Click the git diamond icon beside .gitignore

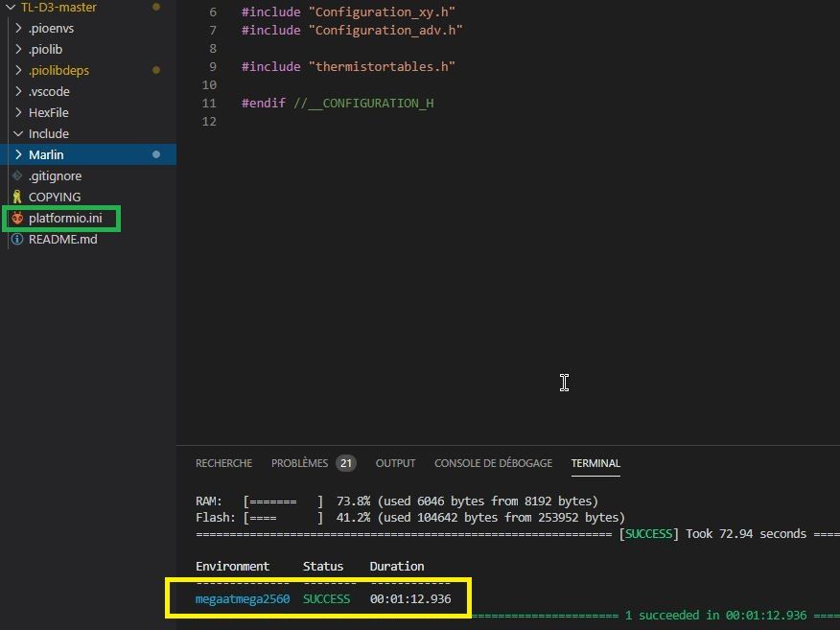click(x=17, y=175)
